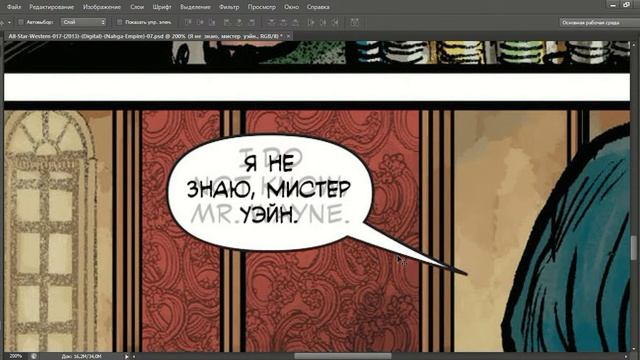
Task: Click the horizontal scrollbar left arrow
Action: (x=134, y=356)
